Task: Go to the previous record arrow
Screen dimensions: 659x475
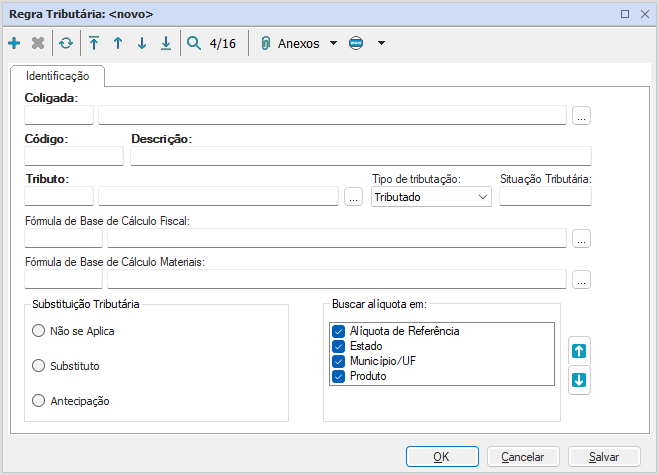Action: 118,43
